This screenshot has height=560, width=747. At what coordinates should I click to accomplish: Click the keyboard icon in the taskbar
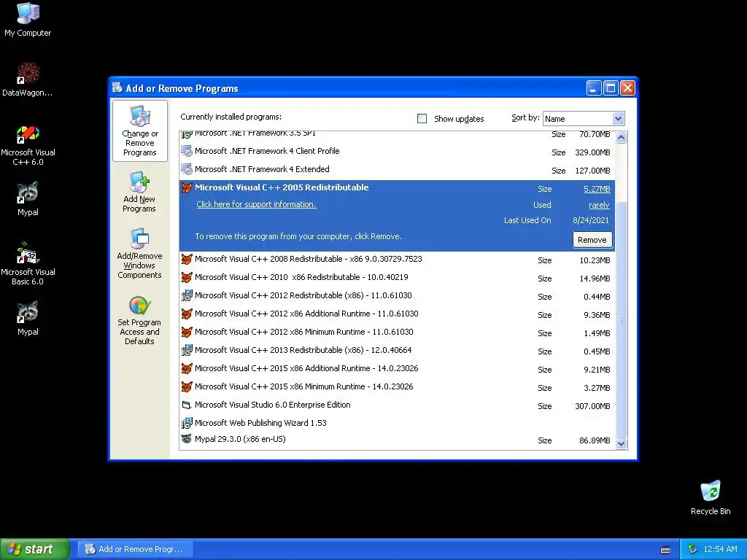(665, 550)
